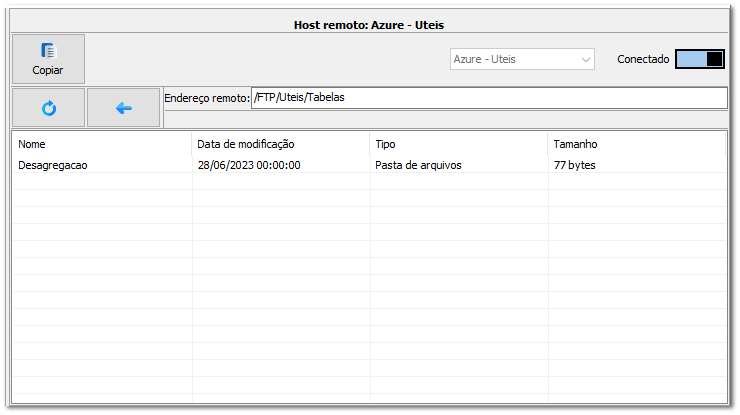Click the Copiar copy icon button
Image resolution: width=740 pixels, height=415 pixels.
click(x=48, y=59)
